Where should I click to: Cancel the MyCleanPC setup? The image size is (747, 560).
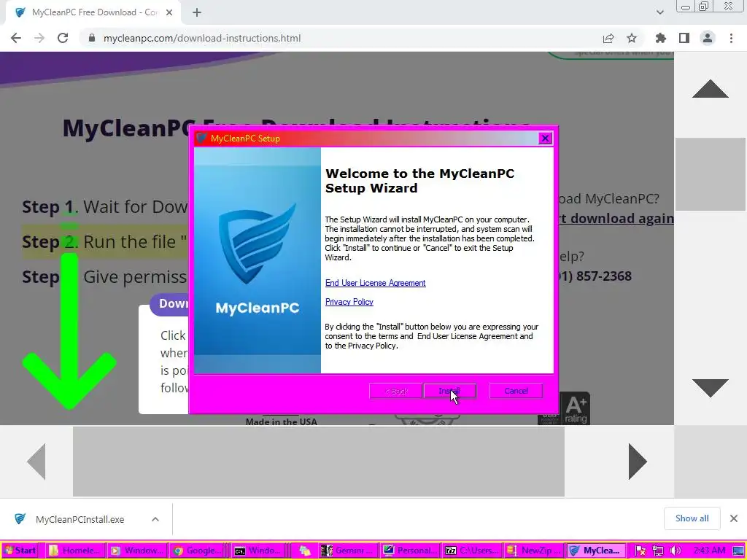[x=516, y=391]
